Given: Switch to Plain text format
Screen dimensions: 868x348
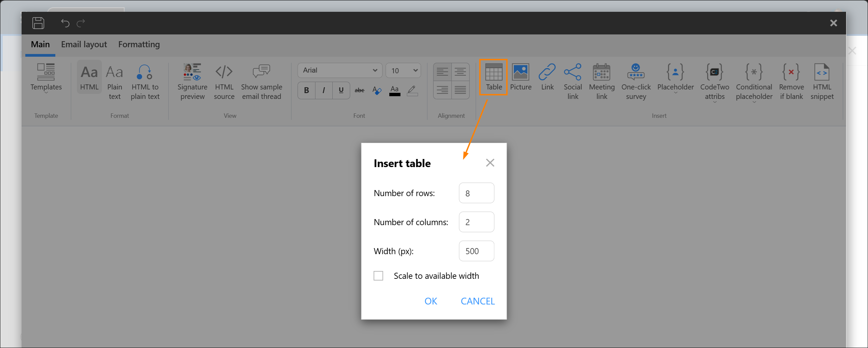Looking at the screenshot, I should point(115,82).
